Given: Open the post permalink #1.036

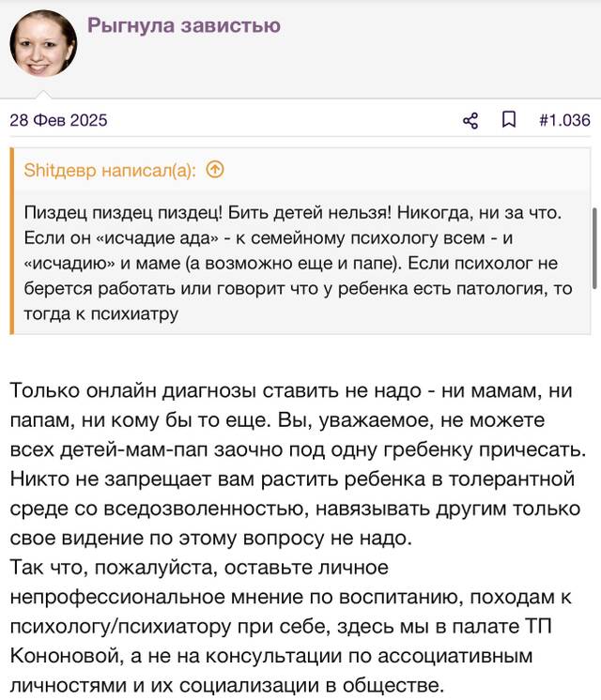Looking at the screenshot, I should tap(564, 120).
